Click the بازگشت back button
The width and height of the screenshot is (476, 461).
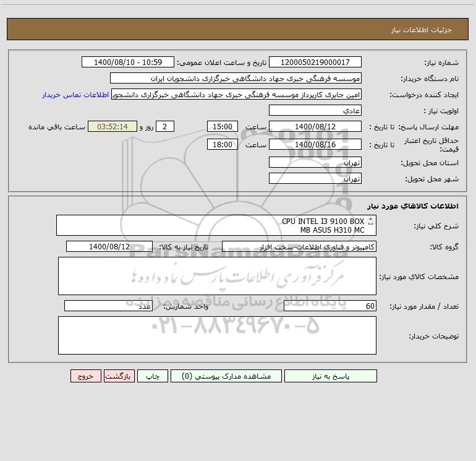(x=119, y=376)
